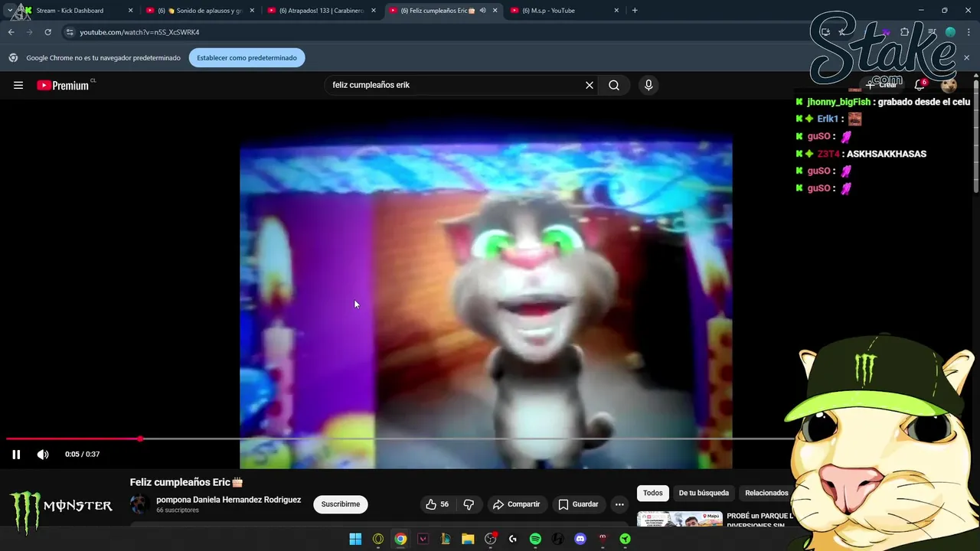Open File Explorer from the taskbar
980x551 pixels.
click(x=468, y=539)
